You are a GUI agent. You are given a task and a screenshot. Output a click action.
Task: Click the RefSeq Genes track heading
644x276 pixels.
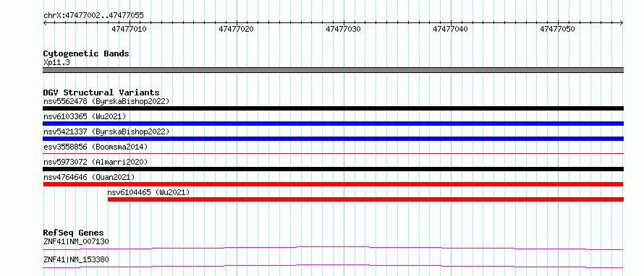[x=73, y=233]
